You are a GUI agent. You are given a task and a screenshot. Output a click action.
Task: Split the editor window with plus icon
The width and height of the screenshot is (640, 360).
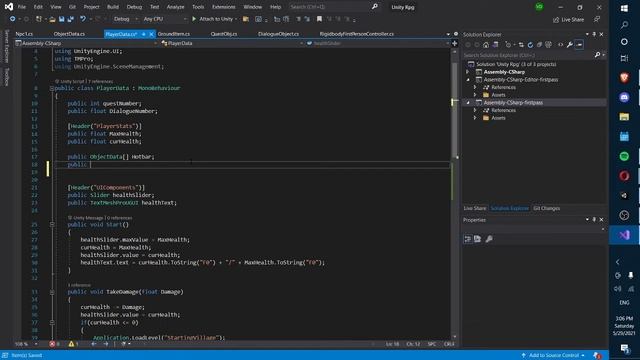(x=454, y=43)
